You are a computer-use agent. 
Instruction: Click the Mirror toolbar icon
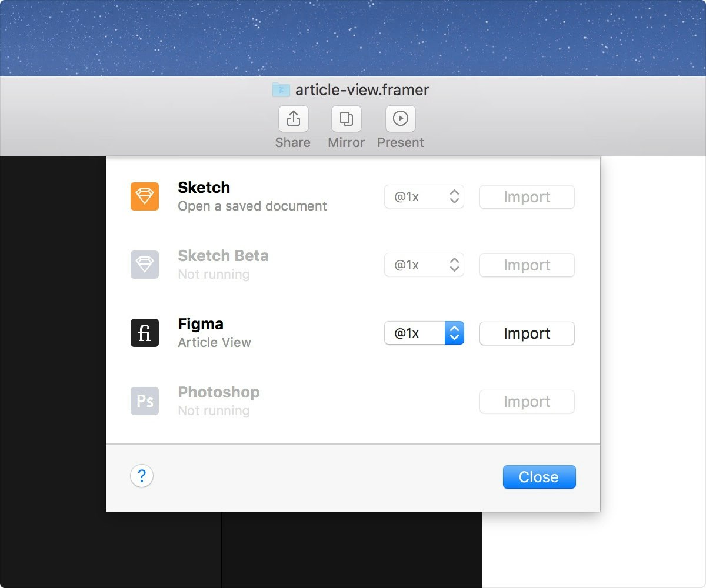[347, 119]
